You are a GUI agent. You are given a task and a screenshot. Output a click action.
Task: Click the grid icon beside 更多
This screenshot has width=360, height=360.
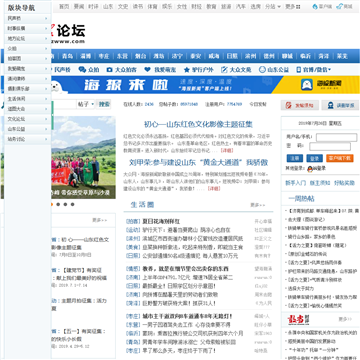(x=298, y=6)
